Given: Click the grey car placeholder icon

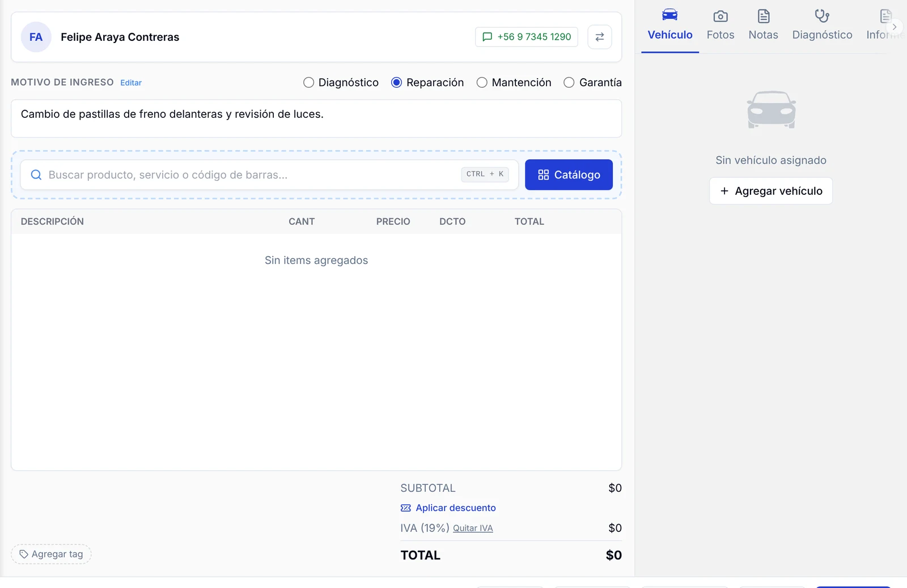Looking at the screenshot, I should click(771, 110).
